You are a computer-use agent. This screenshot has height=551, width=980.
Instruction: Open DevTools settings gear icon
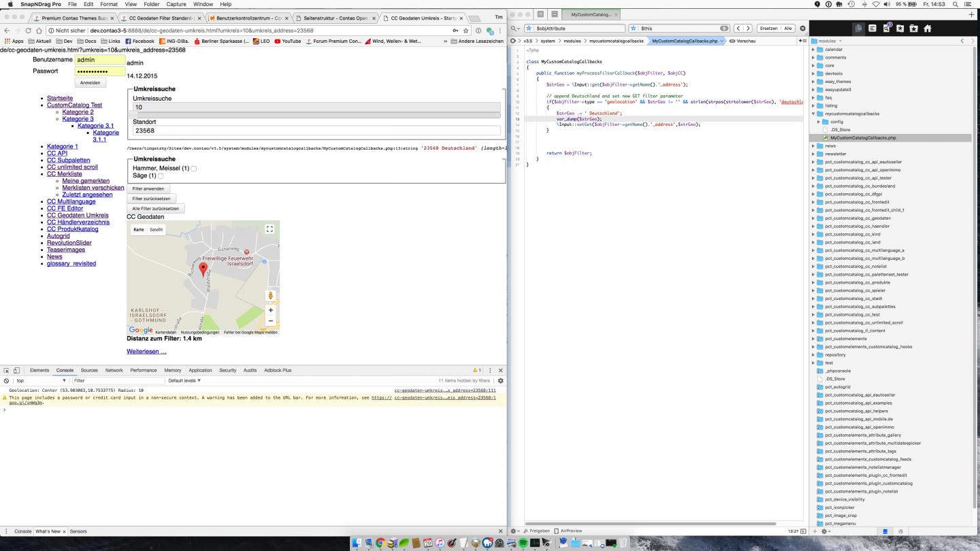(x=500, y=381)
